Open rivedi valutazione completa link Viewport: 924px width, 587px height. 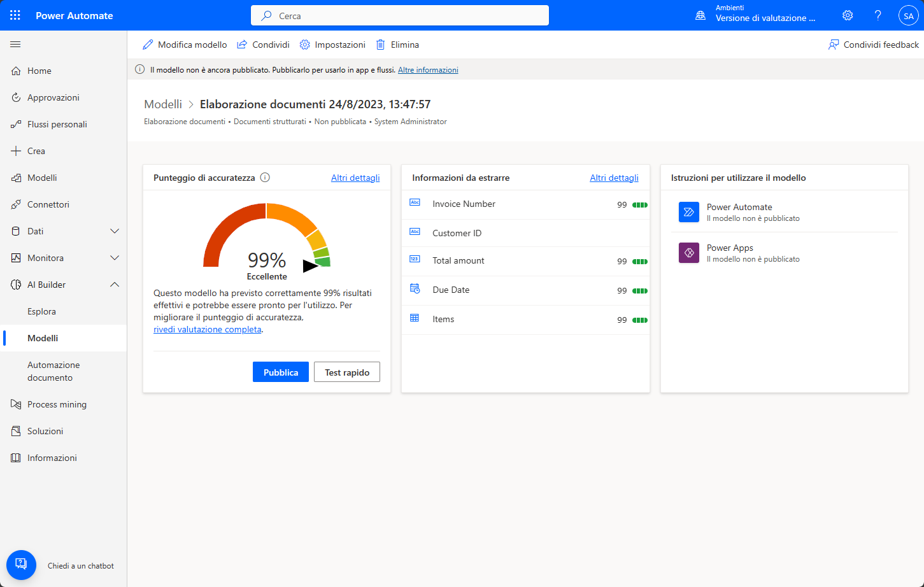coord(208,329)
